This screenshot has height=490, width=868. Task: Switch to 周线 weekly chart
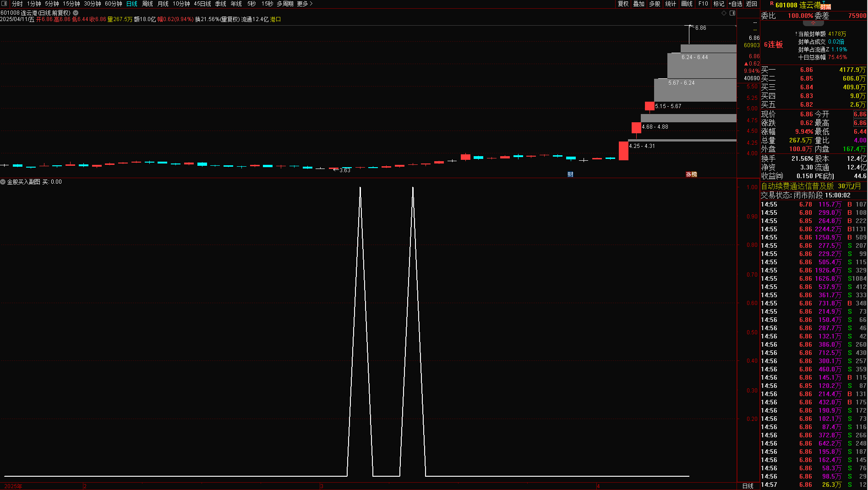click(147, 4)
